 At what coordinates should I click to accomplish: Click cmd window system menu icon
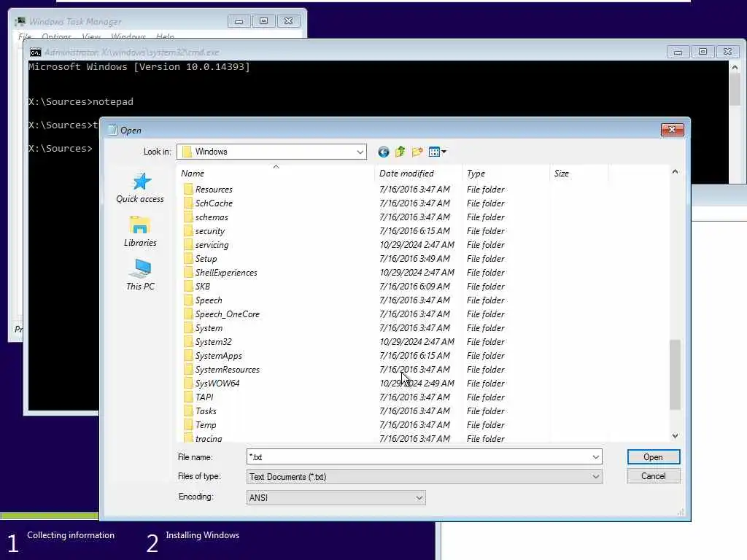36,52
